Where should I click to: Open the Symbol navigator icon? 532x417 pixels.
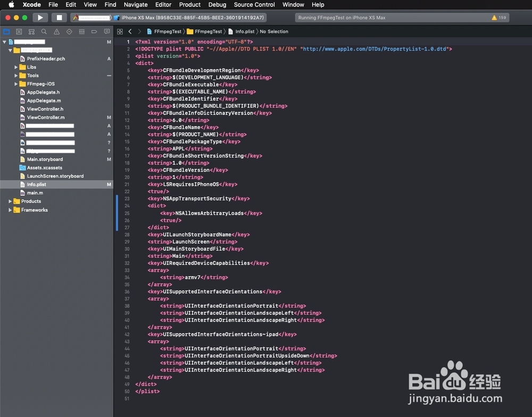[31, 31]
